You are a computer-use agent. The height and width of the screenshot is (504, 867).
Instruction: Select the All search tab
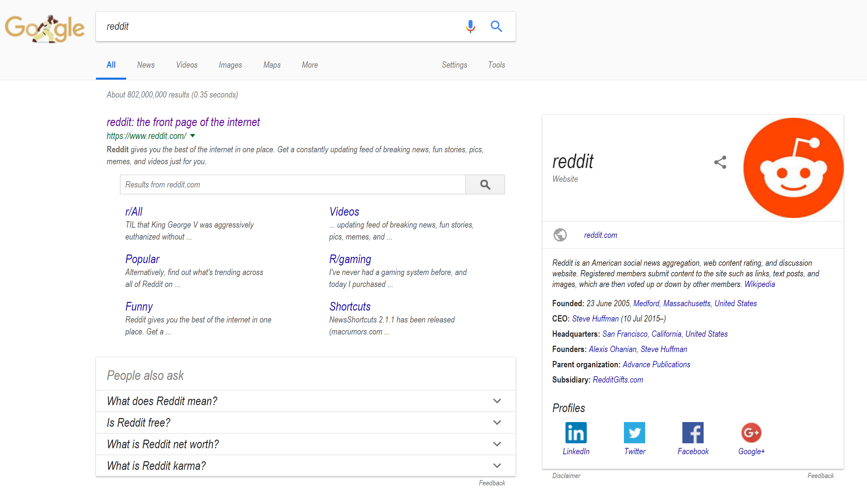(111, 65)
